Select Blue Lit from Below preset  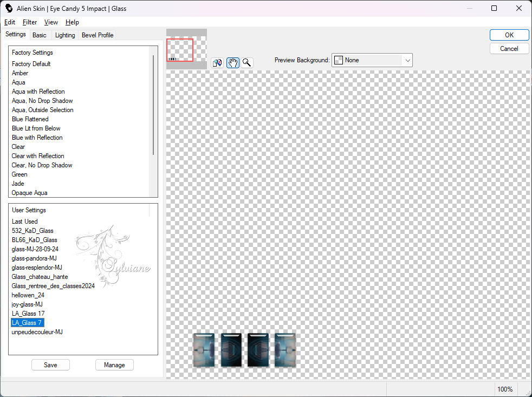point(36,128)
